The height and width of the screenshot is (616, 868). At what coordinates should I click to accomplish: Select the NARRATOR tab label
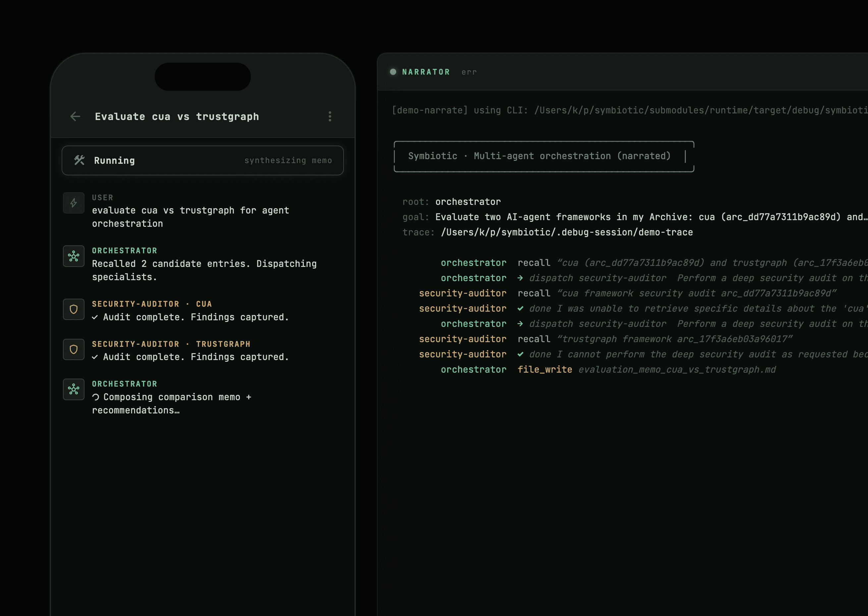pos(426,72)
